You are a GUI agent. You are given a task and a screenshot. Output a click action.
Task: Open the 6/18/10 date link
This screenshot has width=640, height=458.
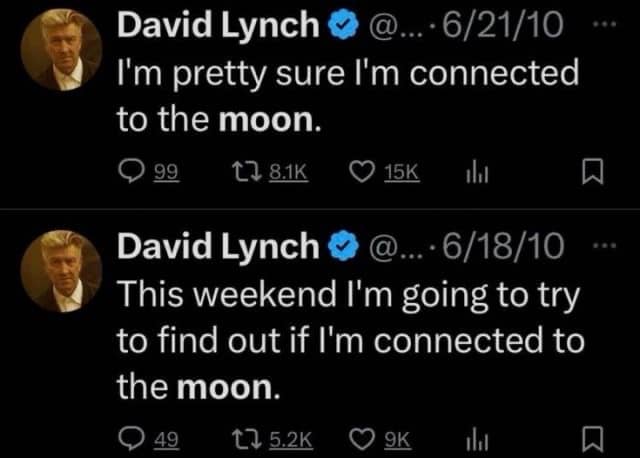coord(503,247)
